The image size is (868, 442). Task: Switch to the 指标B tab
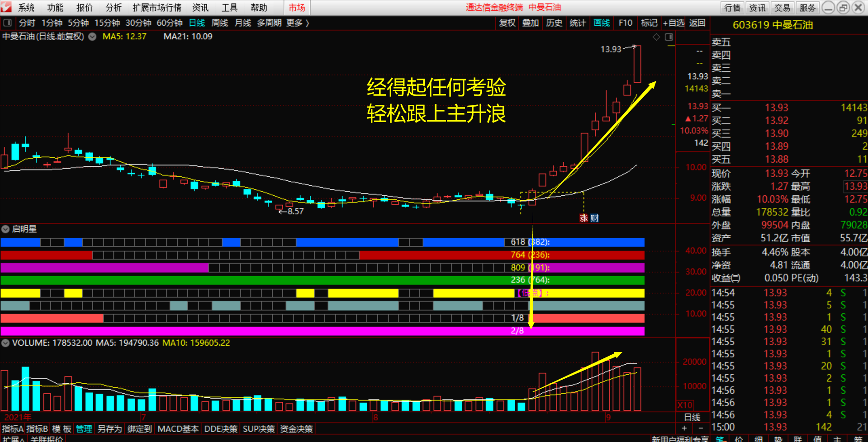point(37,429)
